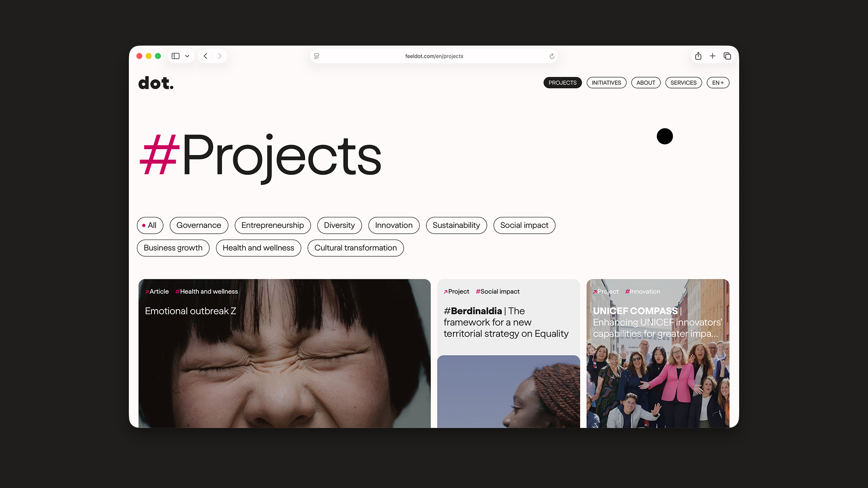The image size is (868, 488).
Task: Toggle the Governance filter
Action: point(199,225)
